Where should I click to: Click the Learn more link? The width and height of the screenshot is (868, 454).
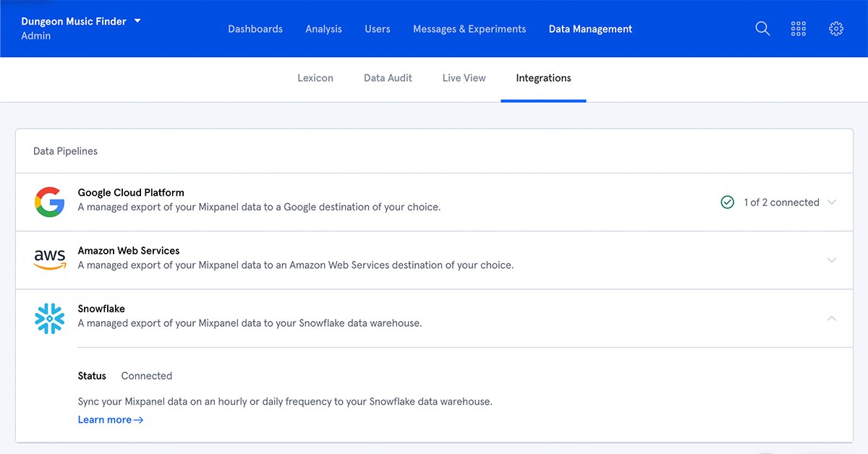[104, 419]
